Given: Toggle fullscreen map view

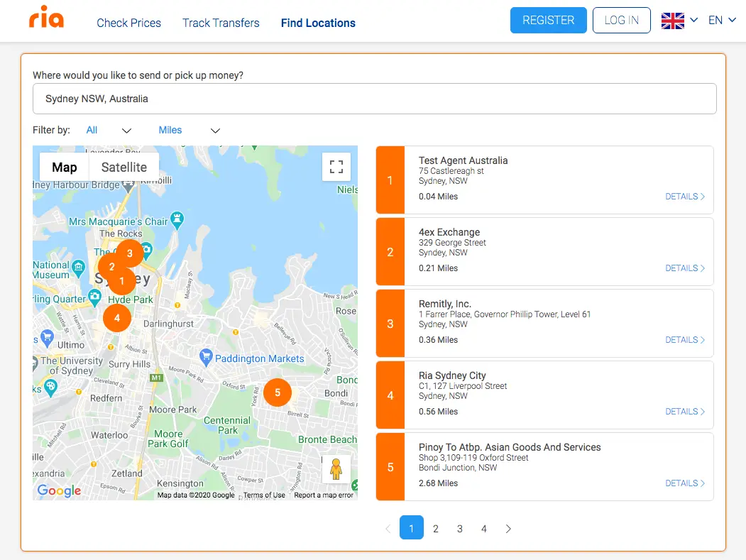Looking at the screenshot, I should click(336, 168).
